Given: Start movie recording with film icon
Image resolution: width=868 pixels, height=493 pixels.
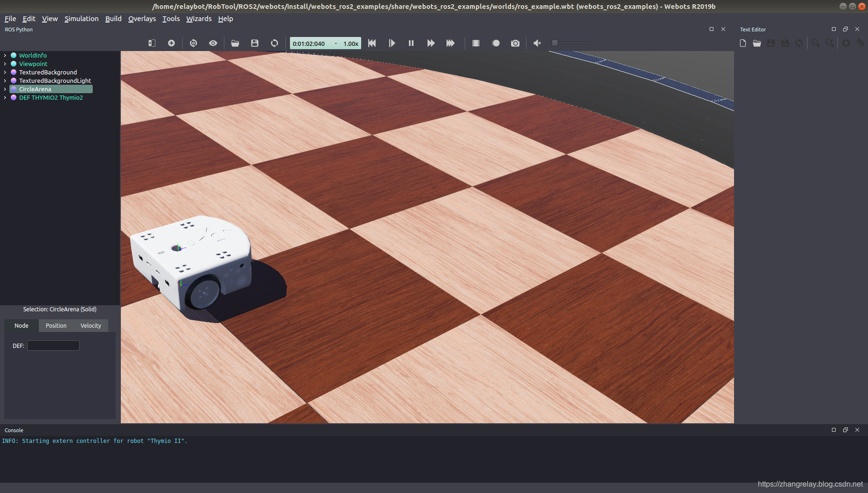Looking at the screenshot, I should (x=476, y=43).
